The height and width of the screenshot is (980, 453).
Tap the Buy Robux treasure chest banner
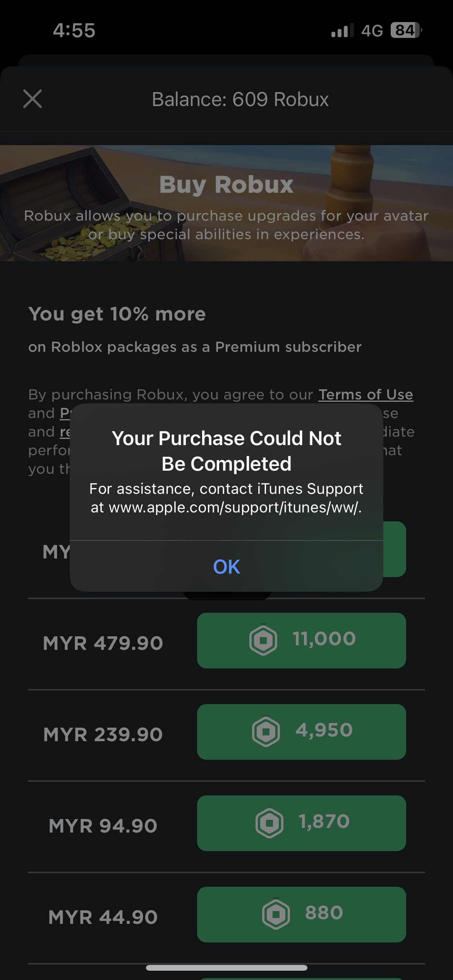click(x=226, y=203)
